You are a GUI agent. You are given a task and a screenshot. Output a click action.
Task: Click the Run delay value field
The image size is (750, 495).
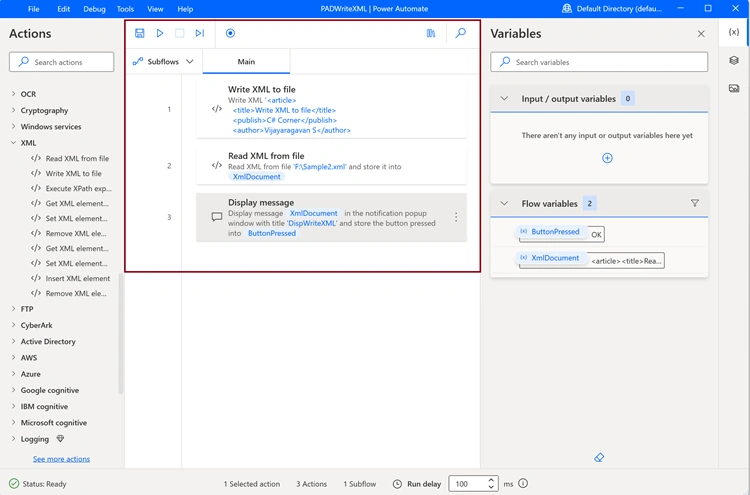point(468,484)
